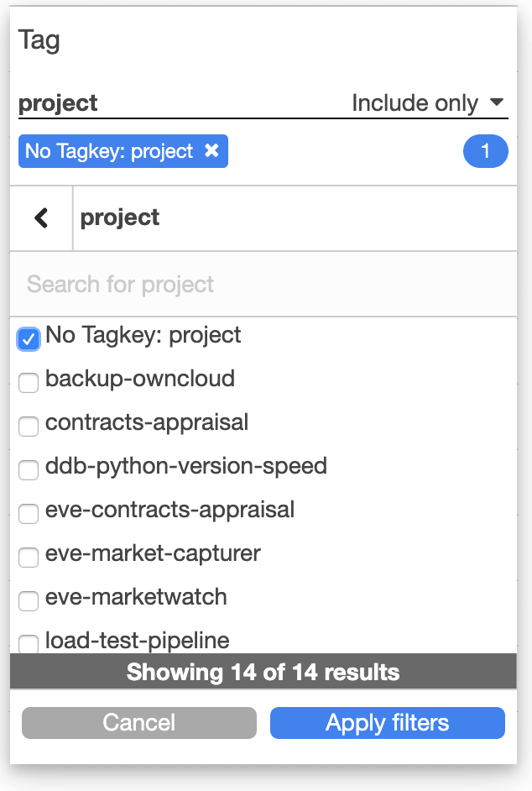Click the Apply filters button
The image size is (532, 791).
tap(388, 722)
